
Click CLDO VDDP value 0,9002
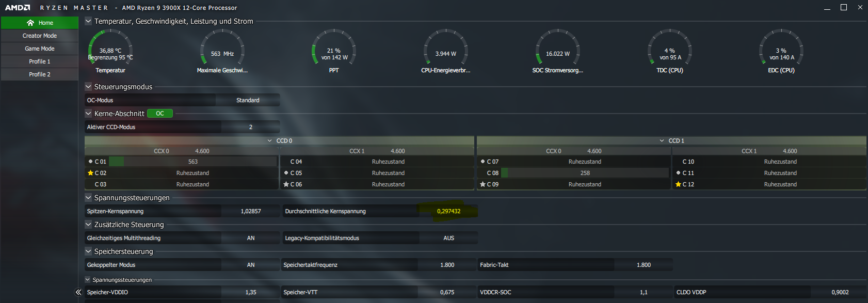coord(840,292)
